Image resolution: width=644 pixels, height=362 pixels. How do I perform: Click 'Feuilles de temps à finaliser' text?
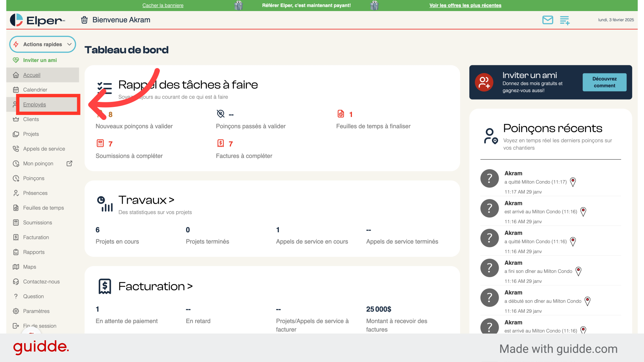373,126
